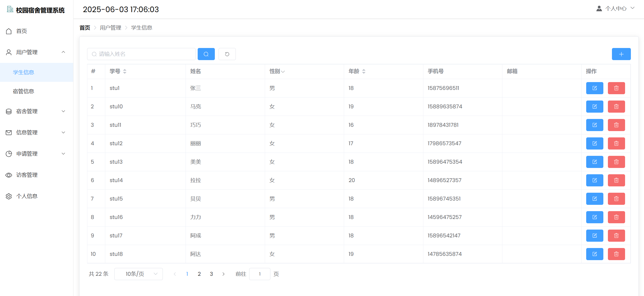
Task: Click trash icon for student 贝贝
Action: tap(616, 199)
